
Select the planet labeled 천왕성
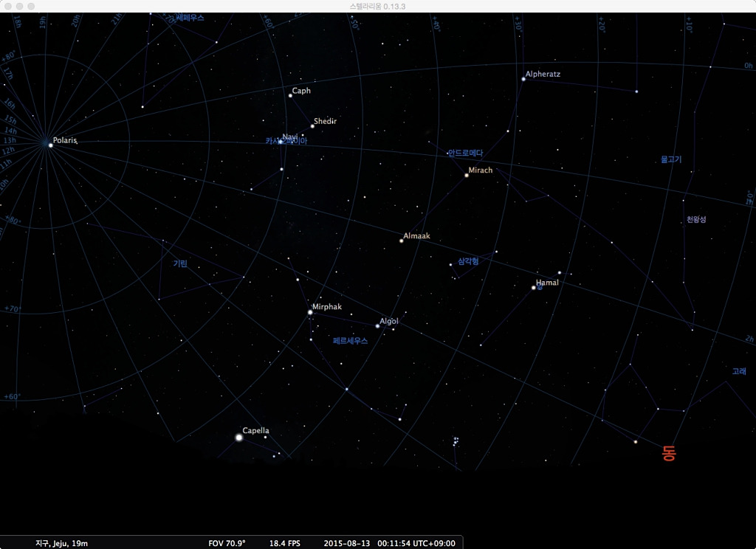[x=696, y=219]
